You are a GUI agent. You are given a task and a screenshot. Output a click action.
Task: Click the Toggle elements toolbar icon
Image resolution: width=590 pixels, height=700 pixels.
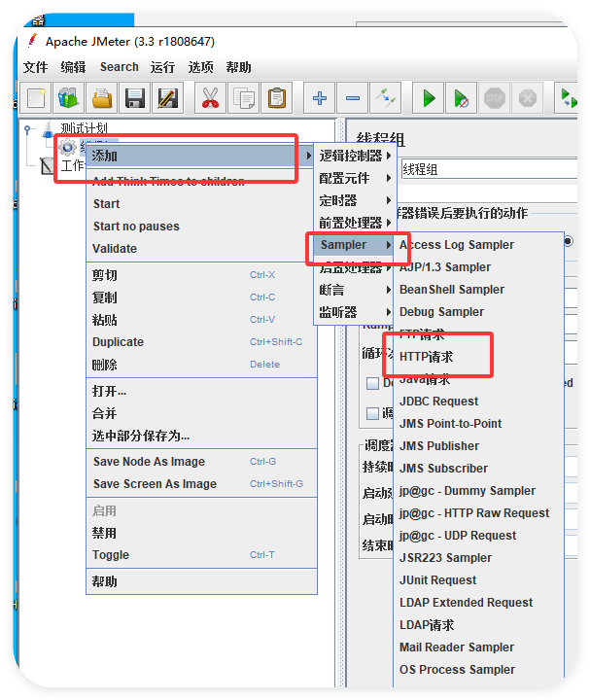point(385,98)
